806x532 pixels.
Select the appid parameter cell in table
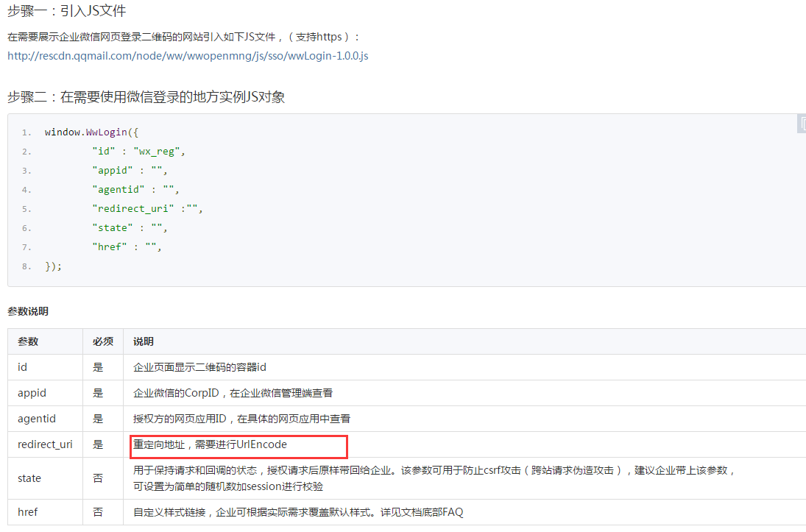pos(32,393)
